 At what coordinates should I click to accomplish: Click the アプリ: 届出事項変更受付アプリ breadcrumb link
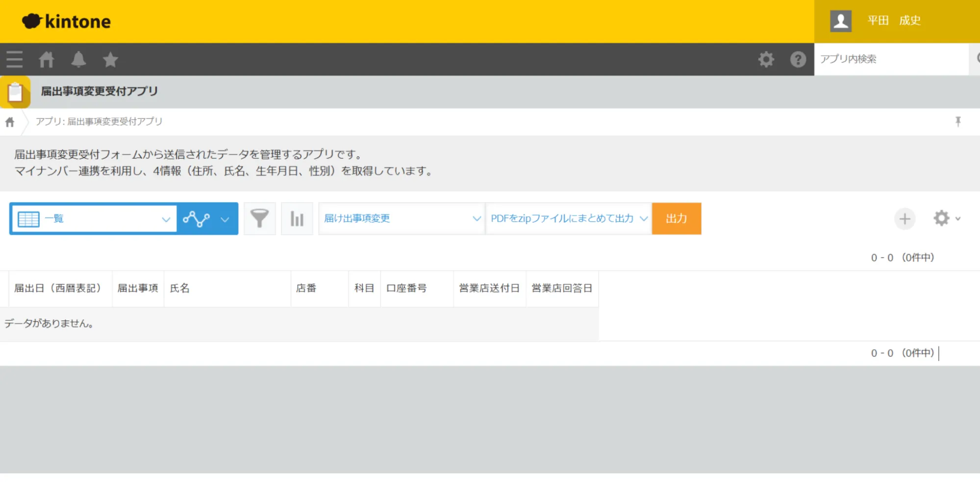(99, 122)
